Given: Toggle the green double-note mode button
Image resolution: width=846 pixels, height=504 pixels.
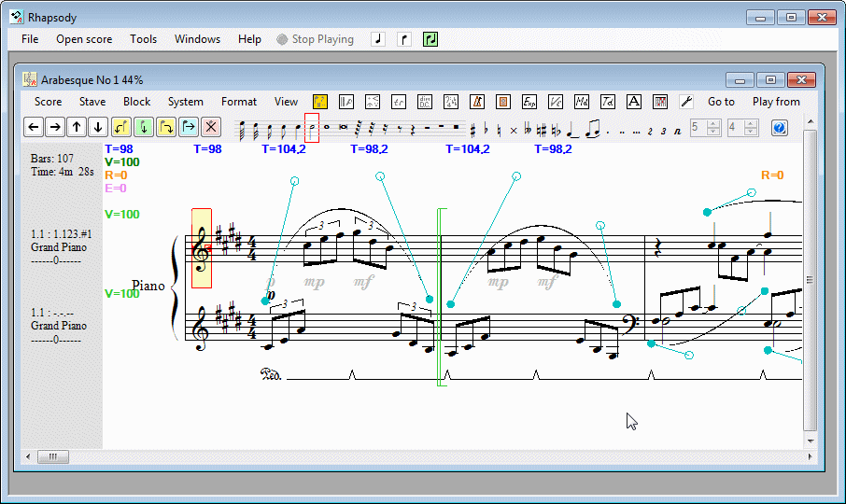Looking at the screenshot, I should point(430,39).
